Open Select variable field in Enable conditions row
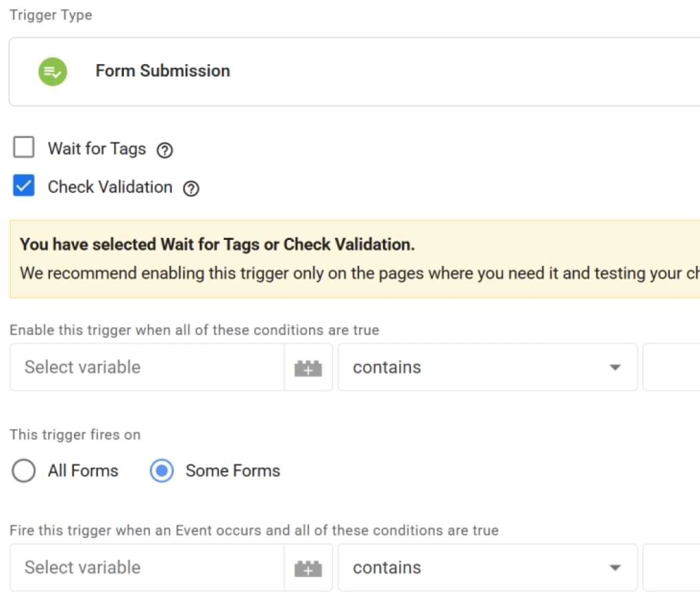700x603 pixels. click(147, 368)
